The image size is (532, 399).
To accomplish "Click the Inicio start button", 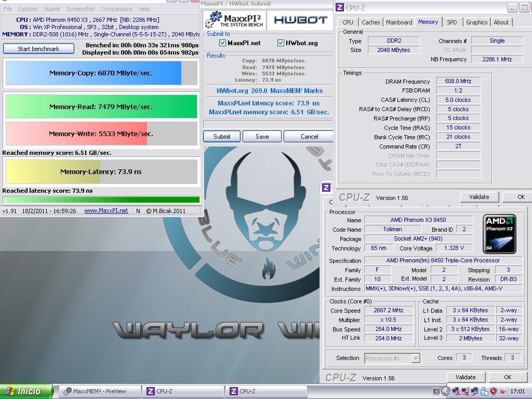I will coord(26,391).
